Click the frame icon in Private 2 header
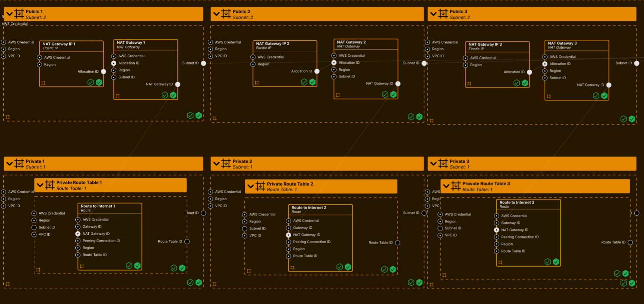This screenshot has height=304, width=644. 226,163
